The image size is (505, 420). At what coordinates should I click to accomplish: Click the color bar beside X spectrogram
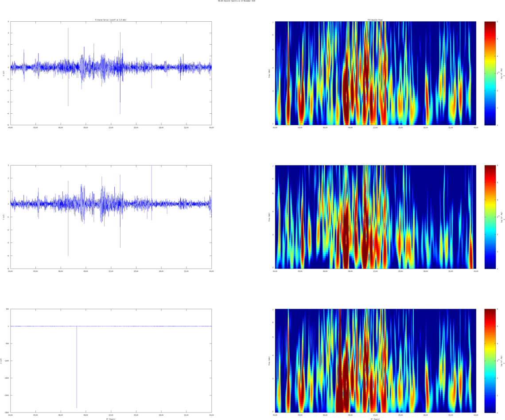[x=490, y=73]
